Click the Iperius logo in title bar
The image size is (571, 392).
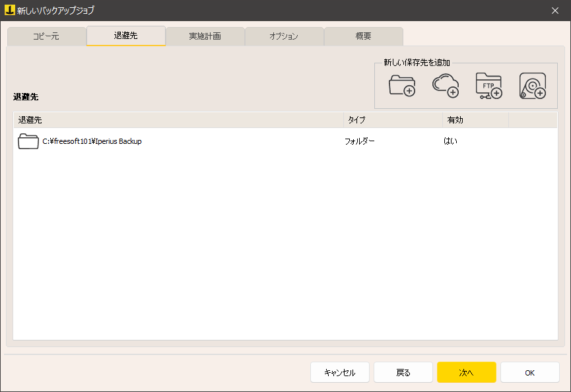click(x=9, y=10)
